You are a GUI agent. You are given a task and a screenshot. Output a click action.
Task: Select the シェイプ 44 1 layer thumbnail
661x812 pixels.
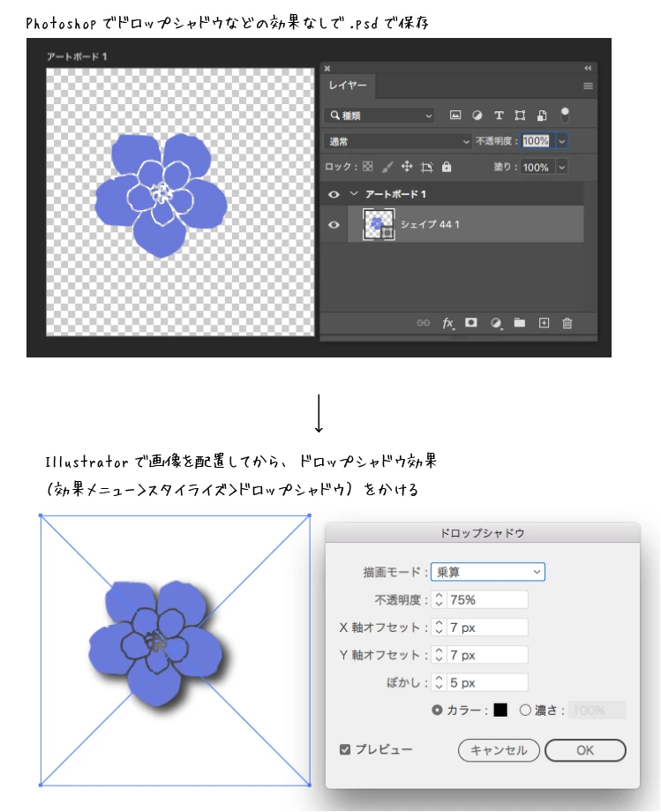pos(379,224)
